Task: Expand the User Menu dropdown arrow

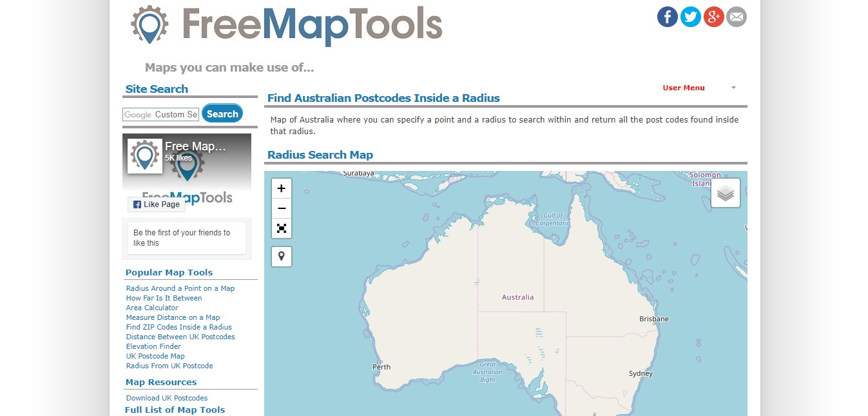Action: point(733,88)
